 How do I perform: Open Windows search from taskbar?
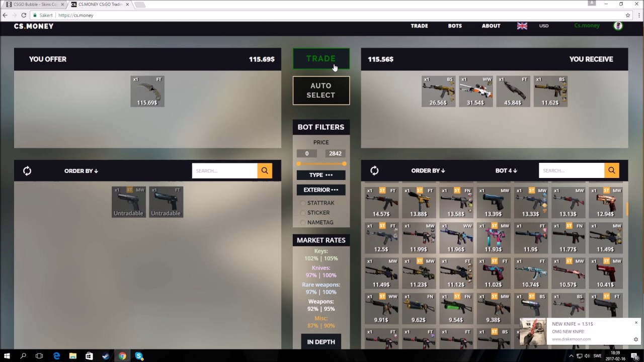[x=23, y=356]
